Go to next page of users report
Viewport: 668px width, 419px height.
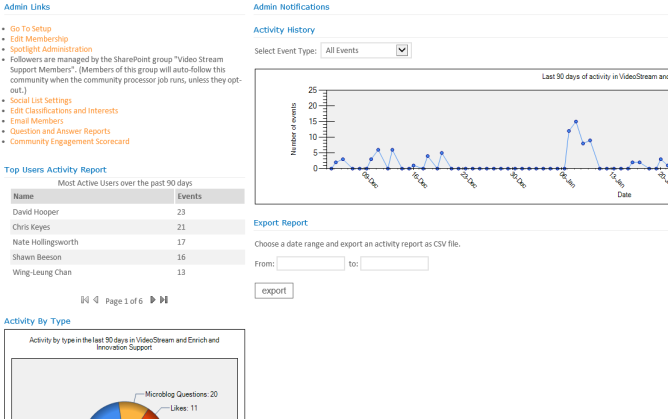[153, 300]
